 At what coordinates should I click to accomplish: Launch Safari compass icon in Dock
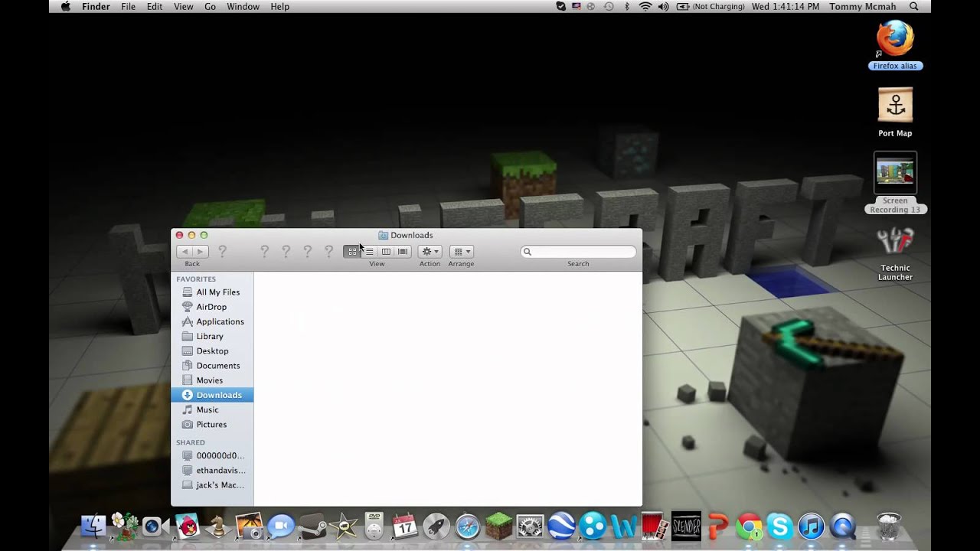467,527
